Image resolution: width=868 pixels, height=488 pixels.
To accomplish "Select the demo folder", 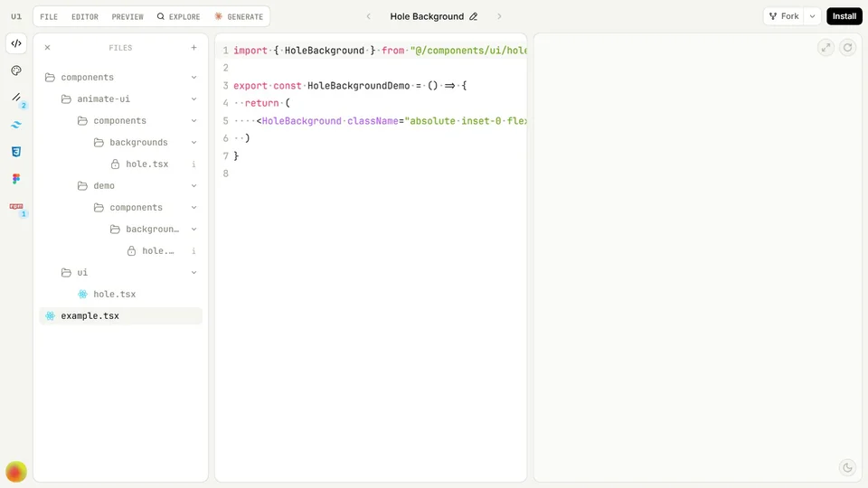I will 120,186.
